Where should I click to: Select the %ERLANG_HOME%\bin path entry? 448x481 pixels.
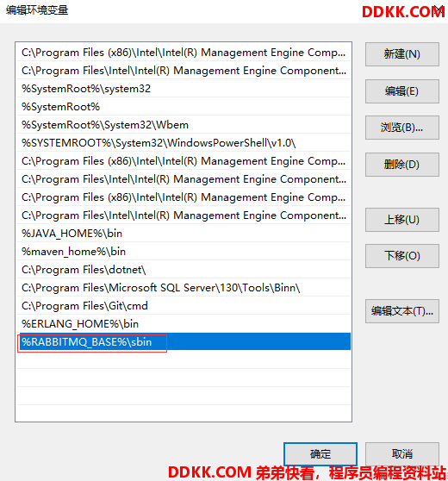tap(184, 323)
